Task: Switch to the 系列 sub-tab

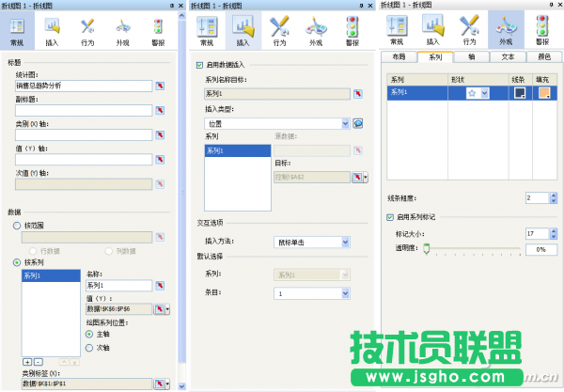Action: click(435, 56)
